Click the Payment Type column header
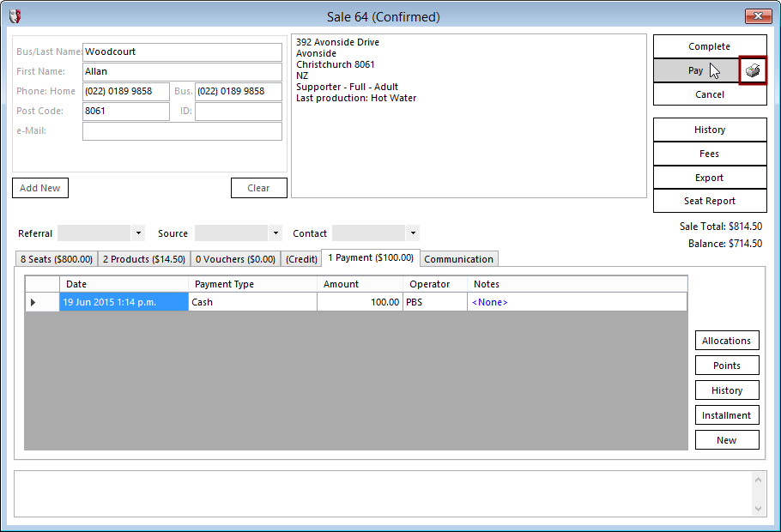 click(252, 284)
